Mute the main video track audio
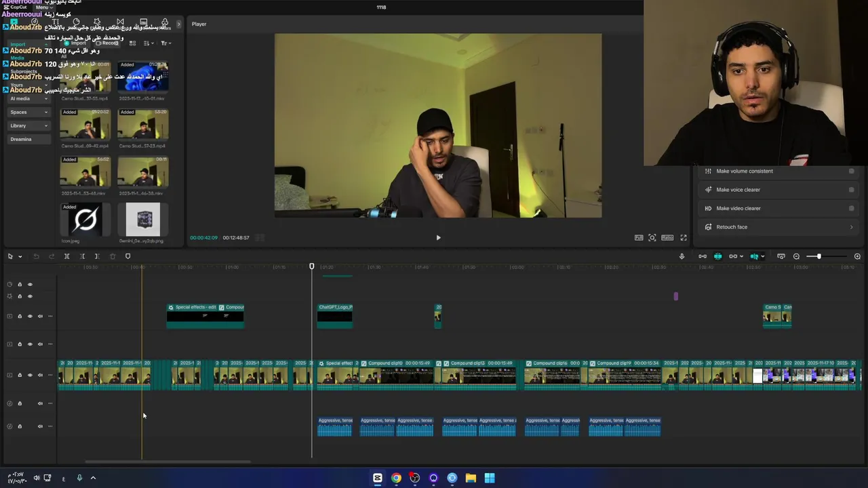 coord(40,375)
